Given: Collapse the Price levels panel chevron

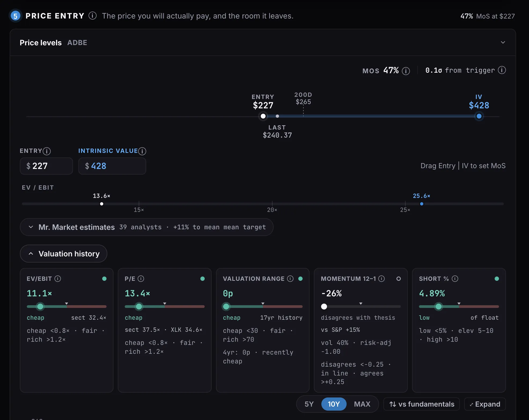Looking at the screenshot, I should [x=503, y=42].
